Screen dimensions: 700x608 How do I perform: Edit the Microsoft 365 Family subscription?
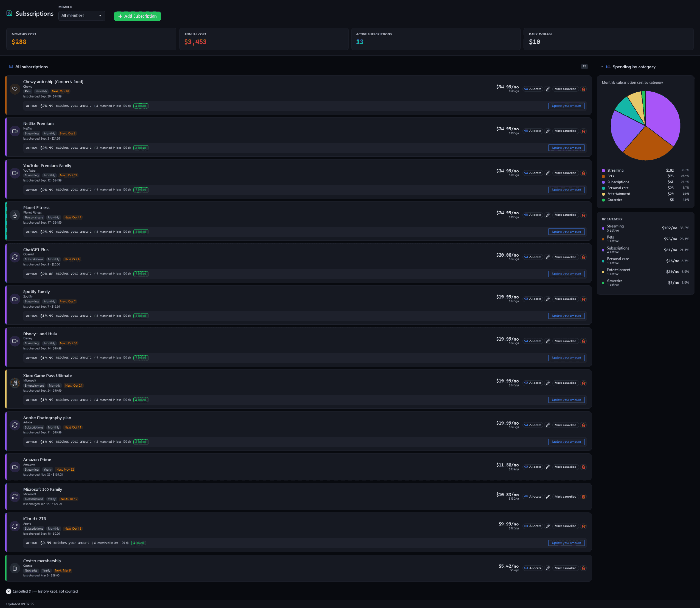click(547, 497)
